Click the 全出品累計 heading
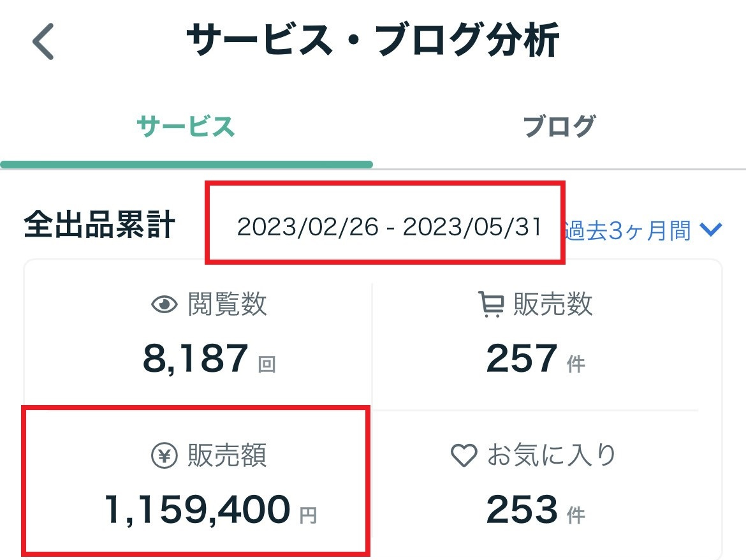Viewport: 746px width, 560px height. point(99,226)
